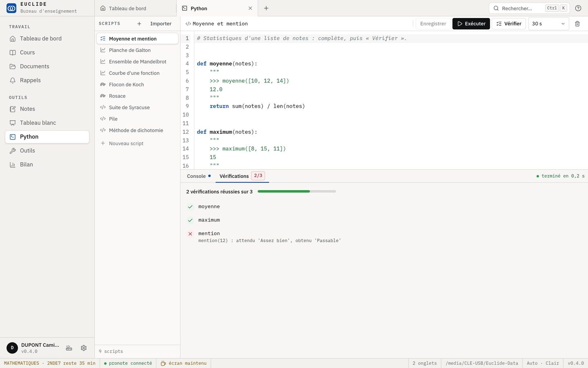Screen dimensions: 588x368
Task: Delete the script with the trash icon
Action: (577, 24)
